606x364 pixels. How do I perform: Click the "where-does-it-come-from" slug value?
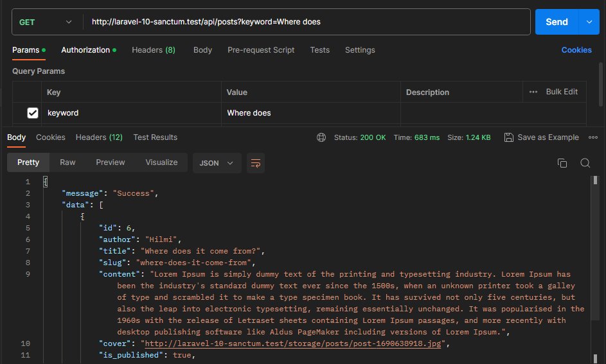coord(193,263)
